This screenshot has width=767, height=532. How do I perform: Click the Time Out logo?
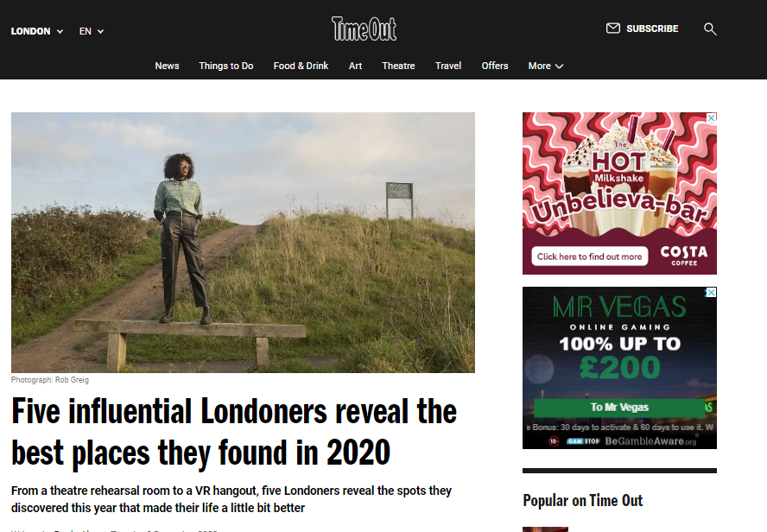click(364, 28)
